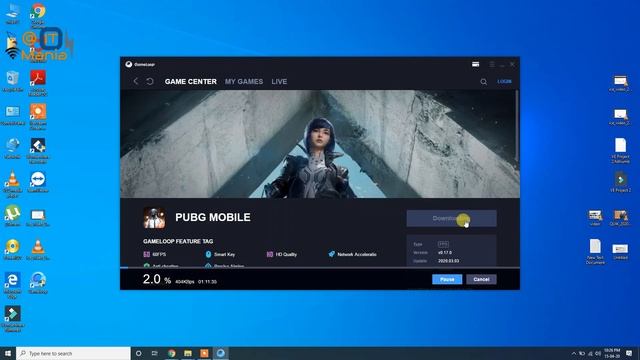Viewport: 640px width, 360px height.
Task: Open Task View on the taskbar
Action: [x=155, y=353]
